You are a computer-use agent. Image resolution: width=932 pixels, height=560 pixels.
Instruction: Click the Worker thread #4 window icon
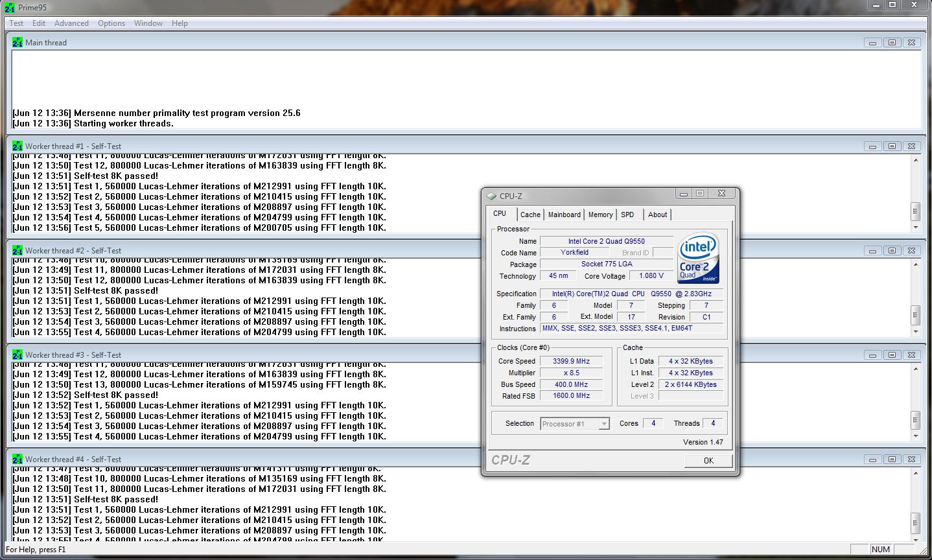click(x=17, y=460)
